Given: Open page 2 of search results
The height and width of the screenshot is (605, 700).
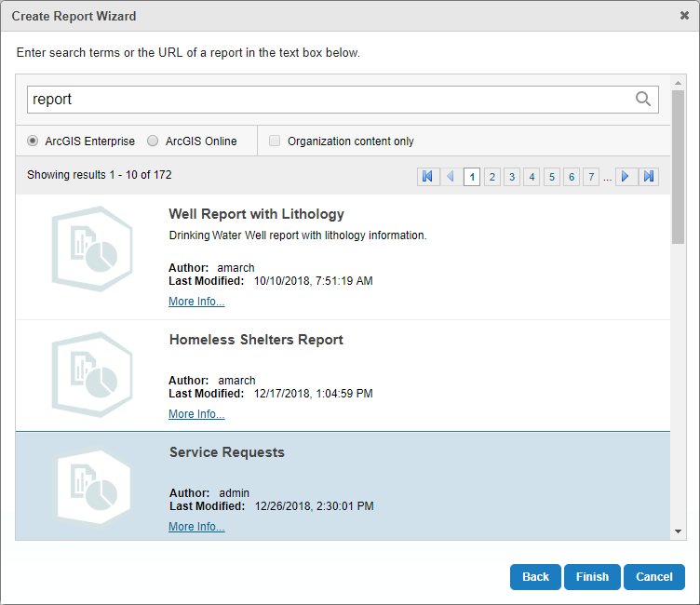Looking at the screenshot, I should pyautogui.click(x=491, y=176).
